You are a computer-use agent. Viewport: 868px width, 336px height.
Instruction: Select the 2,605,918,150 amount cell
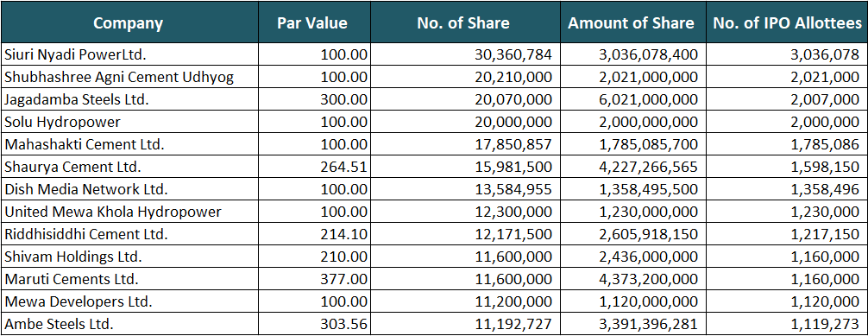pyautogui.click(x=632, y=234)
